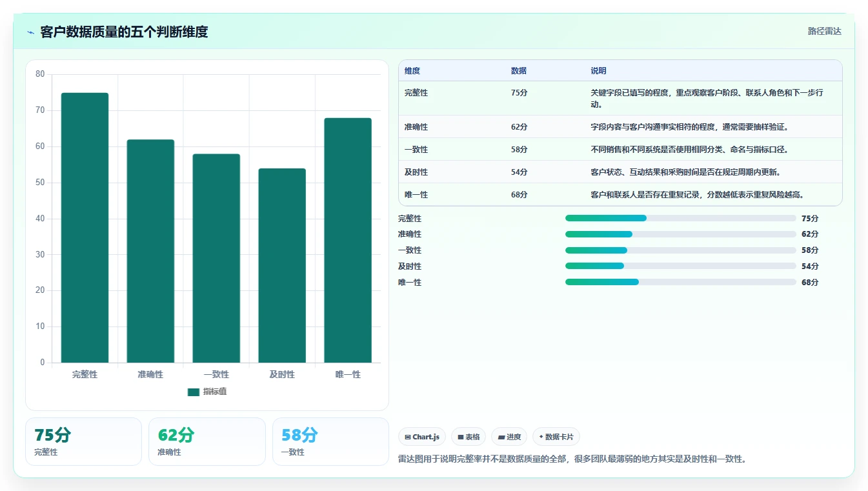The image size is (868, 491).
Task: Click the 54分 value beside the 及时性 progress bar
Action: (810, 266)
